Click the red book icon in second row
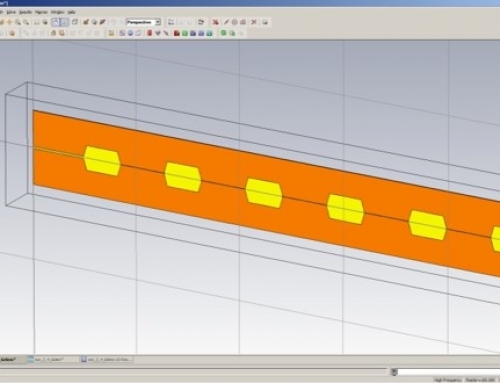Screen dimensions: 500x383 coord(177,33)
